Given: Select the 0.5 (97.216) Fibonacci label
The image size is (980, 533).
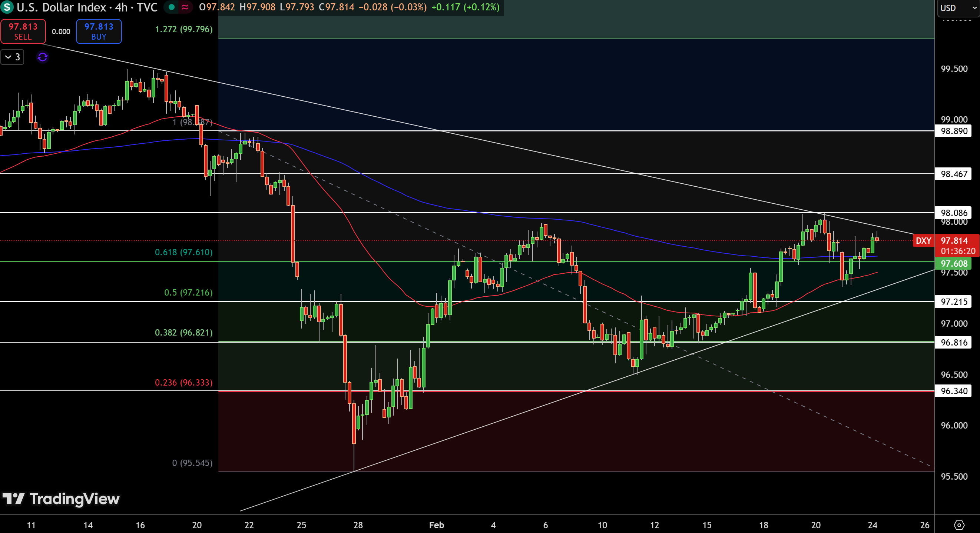Looking at the screenshot, I should point(188,292).
